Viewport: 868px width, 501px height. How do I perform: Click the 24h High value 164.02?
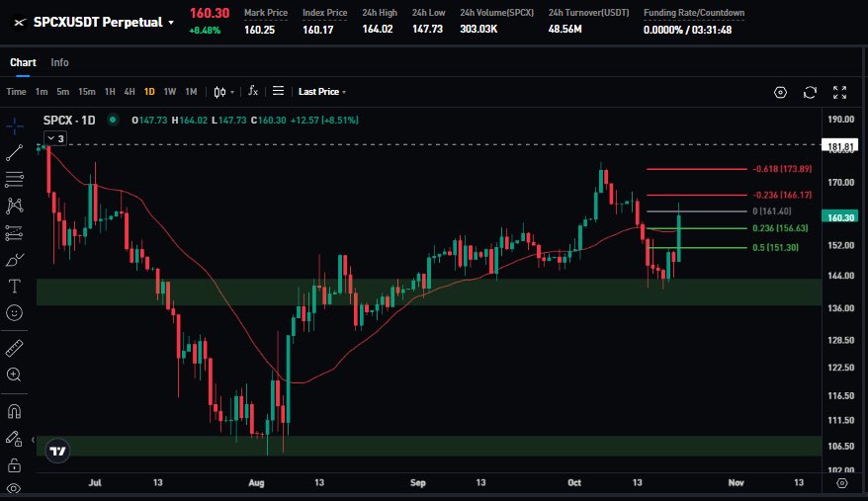(378, 30)
